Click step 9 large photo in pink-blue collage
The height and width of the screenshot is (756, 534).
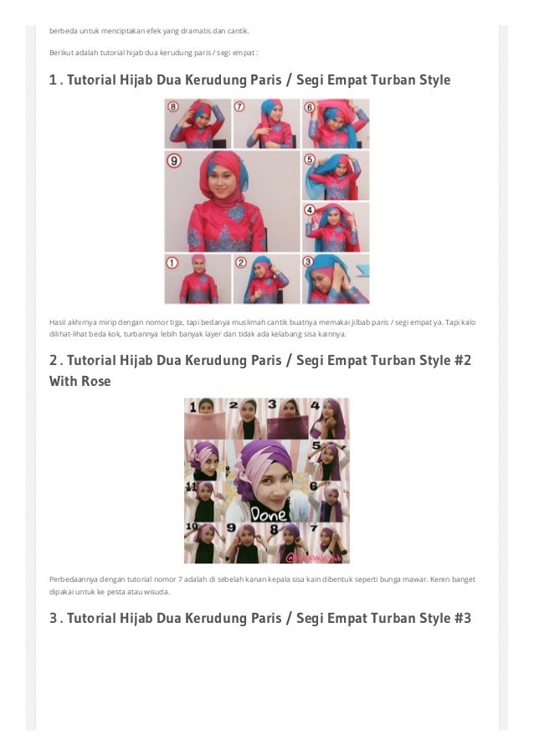pyautogui.click(x=233, y=201)
